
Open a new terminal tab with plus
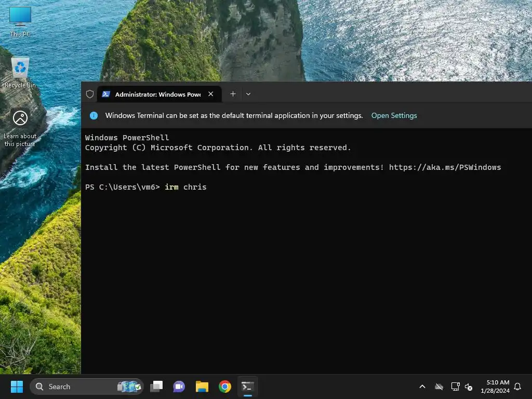(x=233, y=94)
